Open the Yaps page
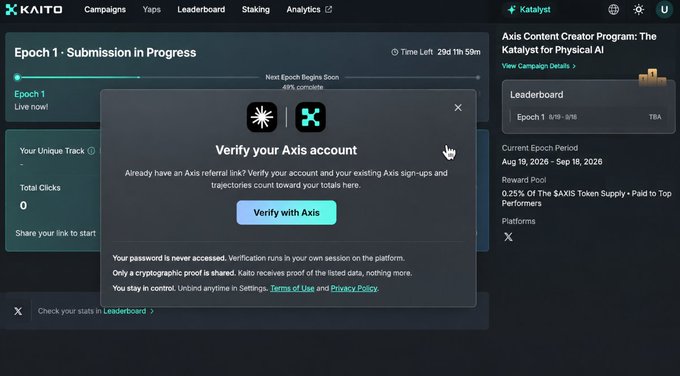Image resolution: width=680 pixels, height=376 pixels. [x=151, y=10]
